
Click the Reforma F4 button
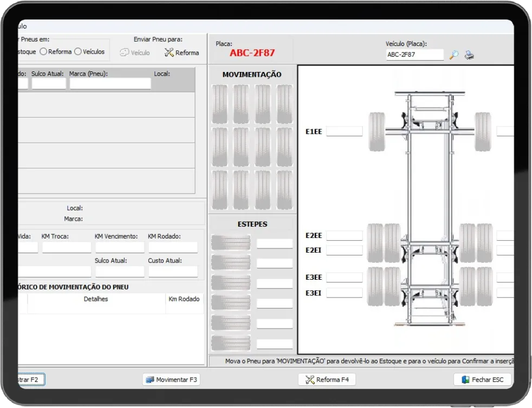coord(327,379)
